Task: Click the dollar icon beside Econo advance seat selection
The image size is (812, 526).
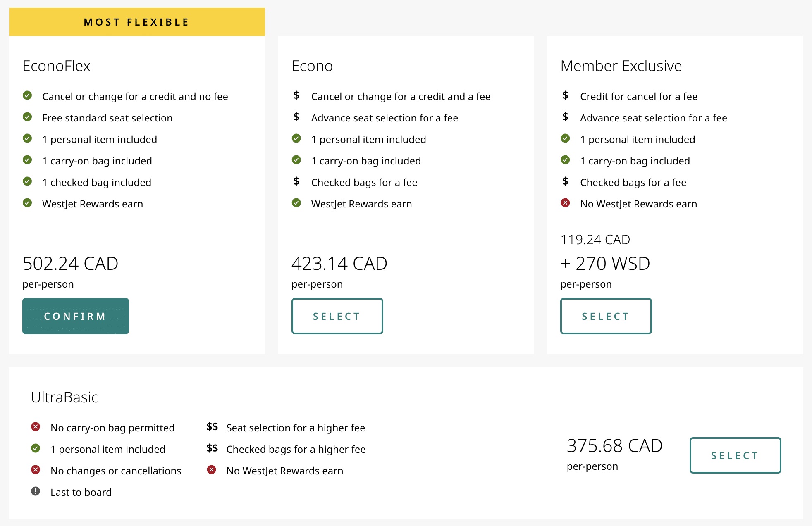Action: click(296, 117)
